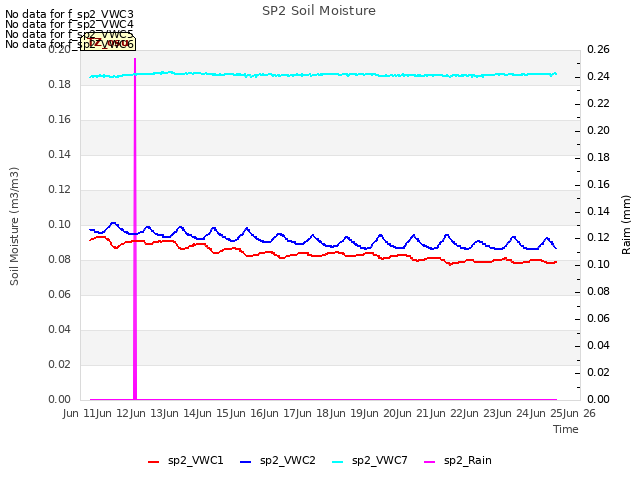Click the magenta sp2_Rain legend swatch
The height and width of the screenshot is (480, 640).
430,462
